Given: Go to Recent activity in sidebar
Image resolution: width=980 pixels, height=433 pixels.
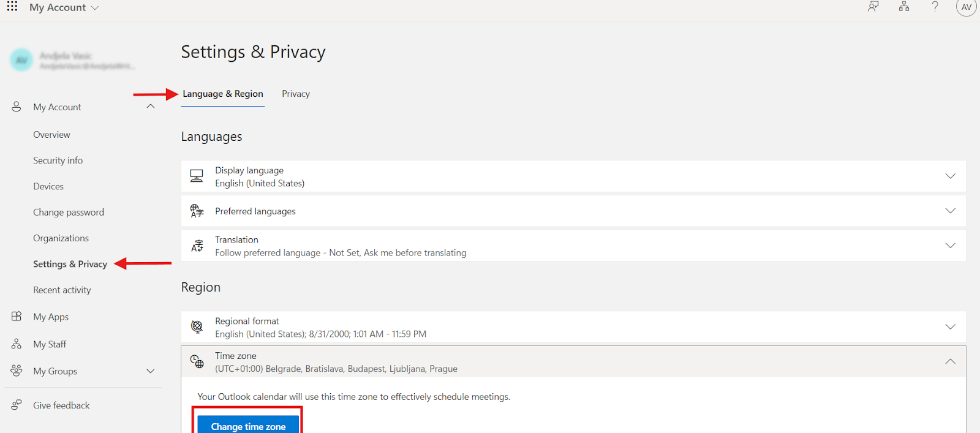Looking at the screenshot, I should [62, 290].
